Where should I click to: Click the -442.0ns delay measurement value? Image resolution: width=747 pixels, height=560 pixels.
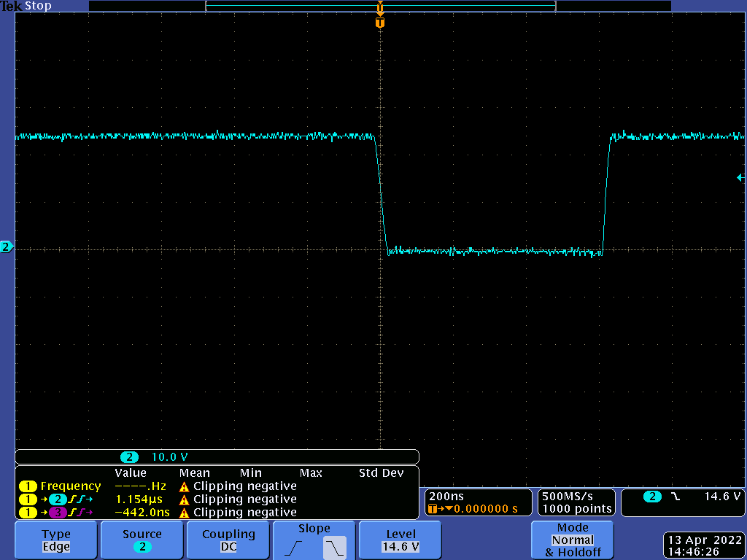click(142, 513)
